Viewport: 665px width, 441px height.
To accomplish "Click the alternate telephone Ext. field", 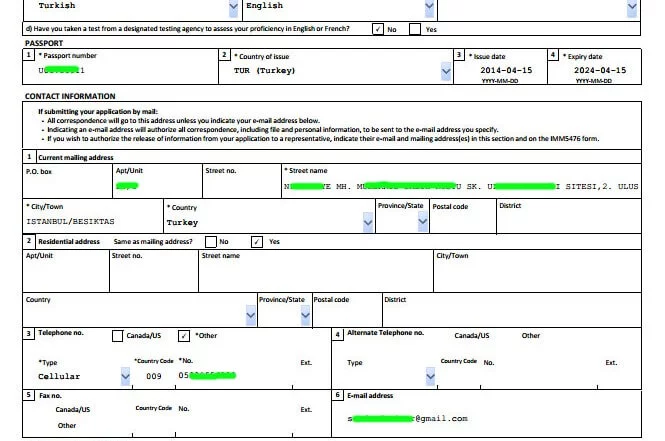I will coord(619,377).
